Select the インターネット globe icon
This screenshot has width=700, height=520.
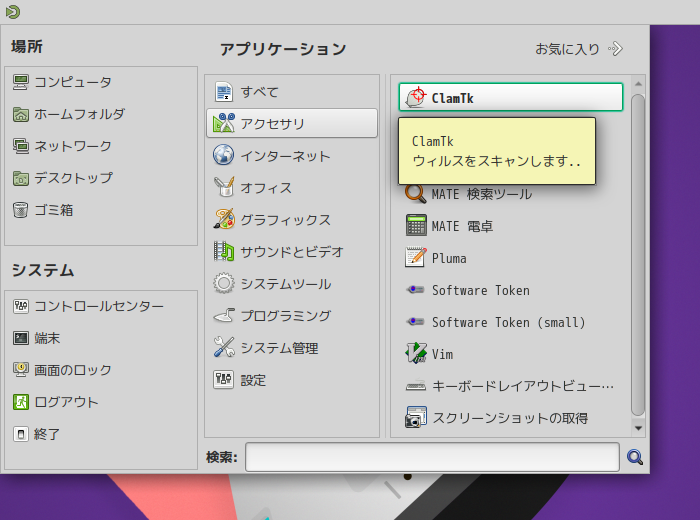tap(224, 155)
